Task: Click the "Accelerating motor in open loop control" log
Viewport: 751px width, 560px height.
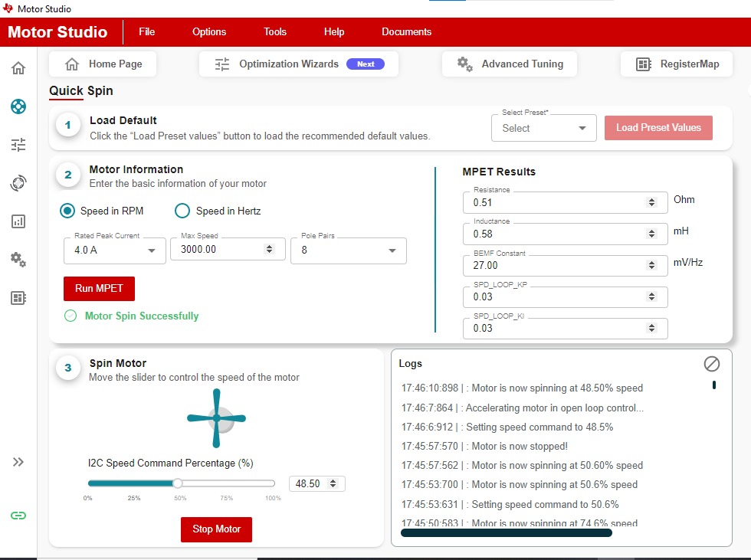Action: (523, 408)
